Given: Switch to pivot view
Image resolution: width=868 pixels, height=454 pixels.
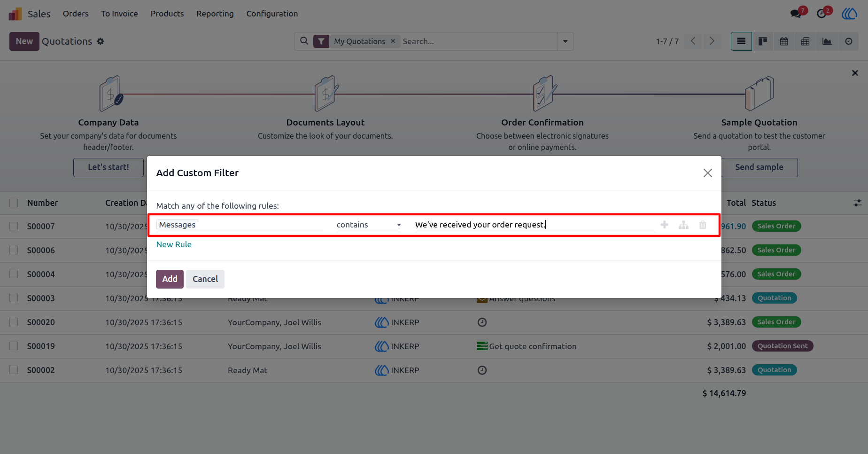Looking at the screenshot, I should coord(805,41).
